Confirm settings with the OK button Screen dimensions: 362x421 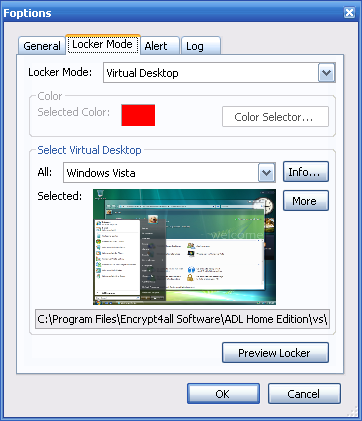pyautogui.click(x=223, y=394)
